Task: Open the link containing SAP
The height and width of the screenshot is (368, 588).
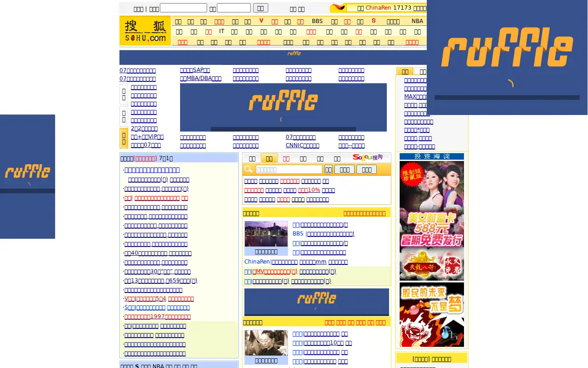Action: (195, 70)
